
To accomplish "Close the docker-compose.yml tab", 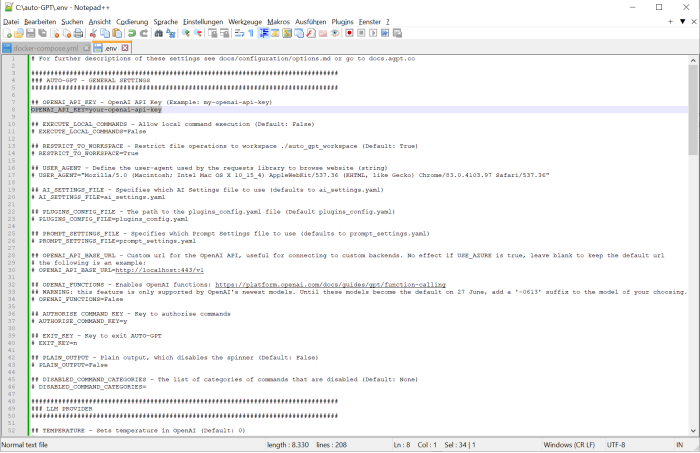I will coord(86,48).
